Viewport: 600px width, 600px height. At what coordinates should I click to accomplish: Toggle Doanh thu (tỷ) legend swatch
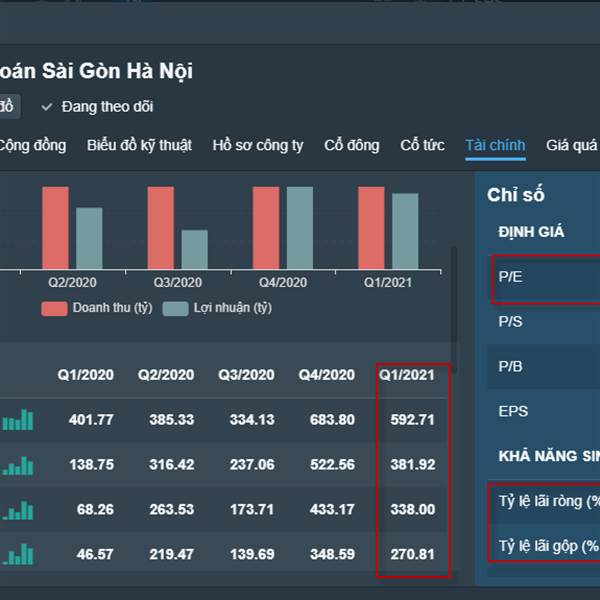[x=54, y=308]
